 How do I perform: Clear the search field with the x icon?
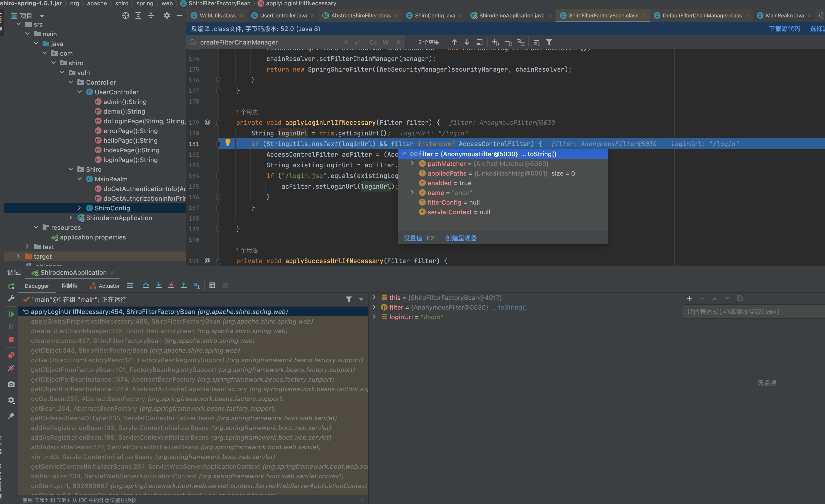click(346, 42)
